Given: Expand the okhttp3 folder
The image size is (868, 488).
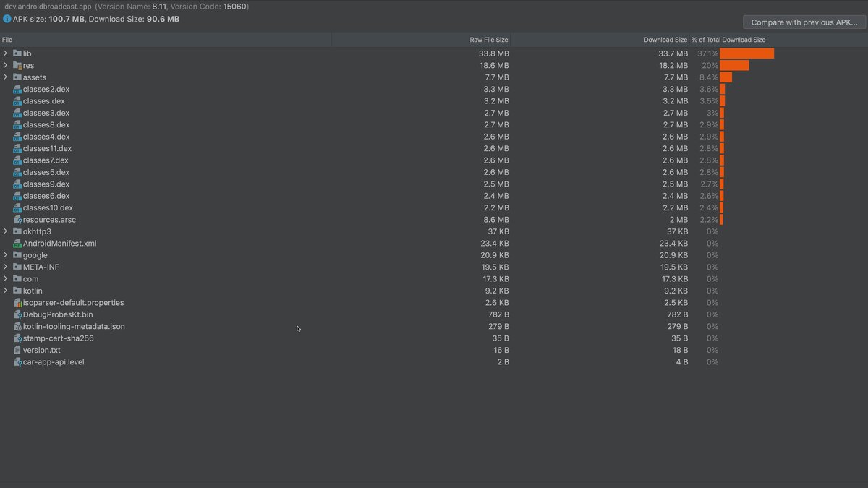Looking at the screenshot, I should click(6, 231).
